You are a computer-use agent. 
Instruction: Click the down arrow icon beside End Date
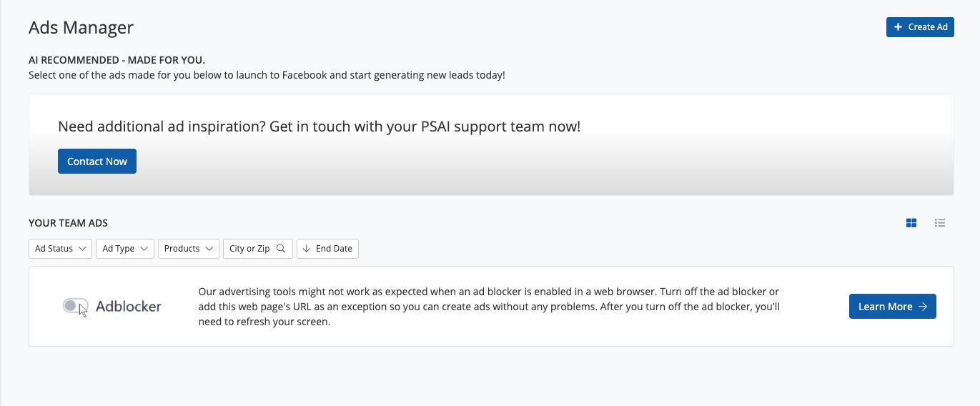tap(307, 249)
